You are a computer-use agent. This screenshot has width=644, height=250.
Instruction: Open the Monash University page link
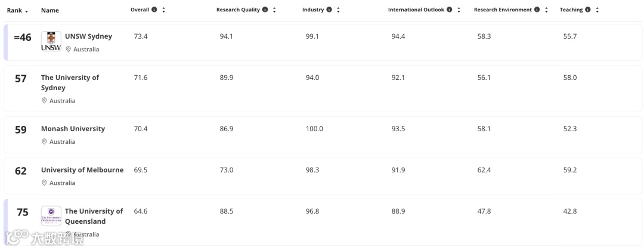coord(73,129)
